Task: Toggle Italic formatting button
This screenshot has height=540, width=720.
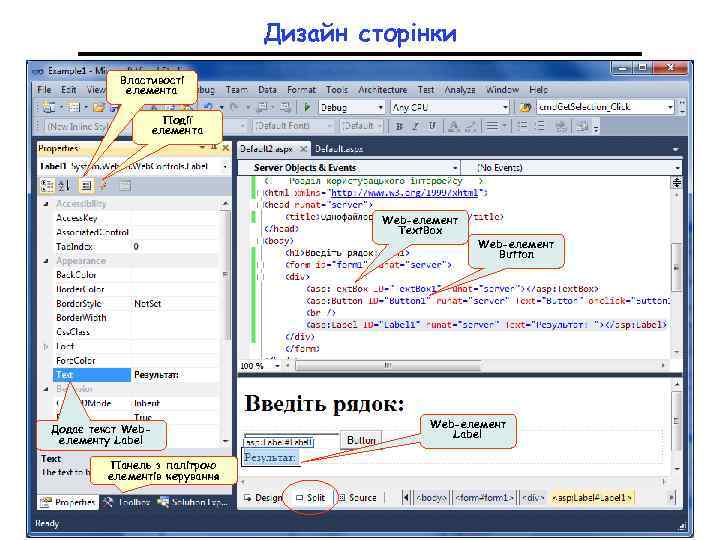Action: click(x=416, y=126)
